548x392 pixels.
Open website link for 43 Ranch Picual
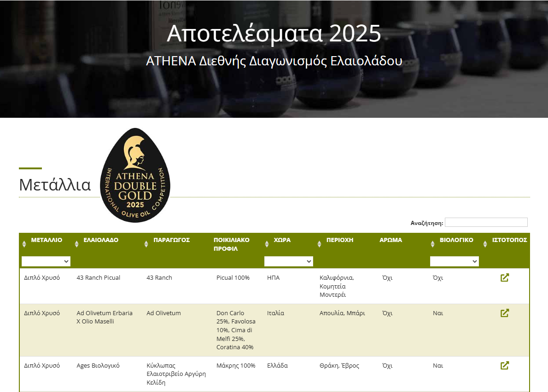pos(504,277)
